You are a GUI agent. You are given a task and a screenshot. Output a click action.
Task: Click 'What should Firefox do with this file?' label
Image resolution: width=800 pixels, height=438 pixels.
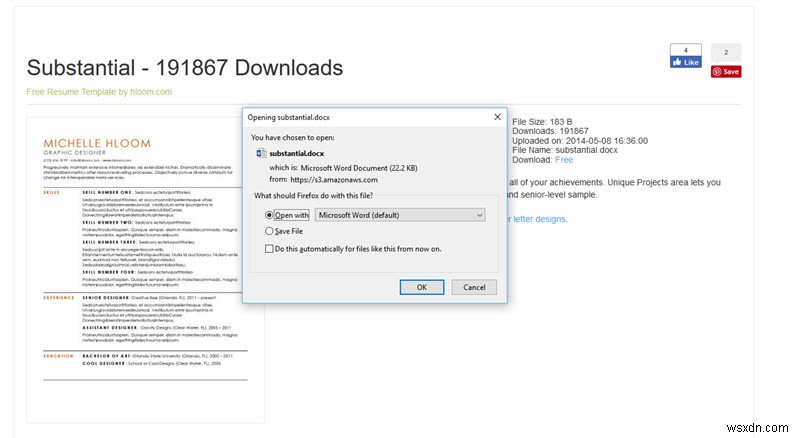coord(313,196)
